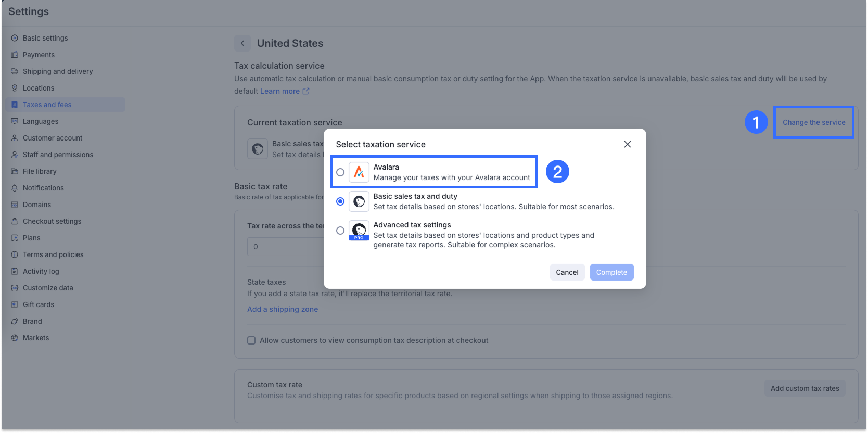Viewport: 868px width, 433px height.
Task: Open Staff and permissions settings
Action: click(58, 155)
